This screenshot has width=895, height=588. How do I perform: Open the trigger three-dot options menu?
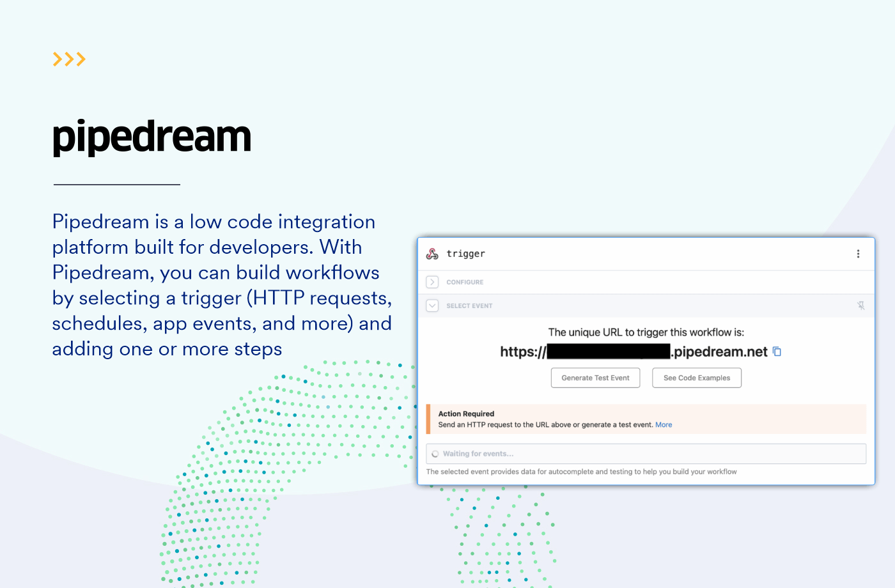tap(858, 254)
